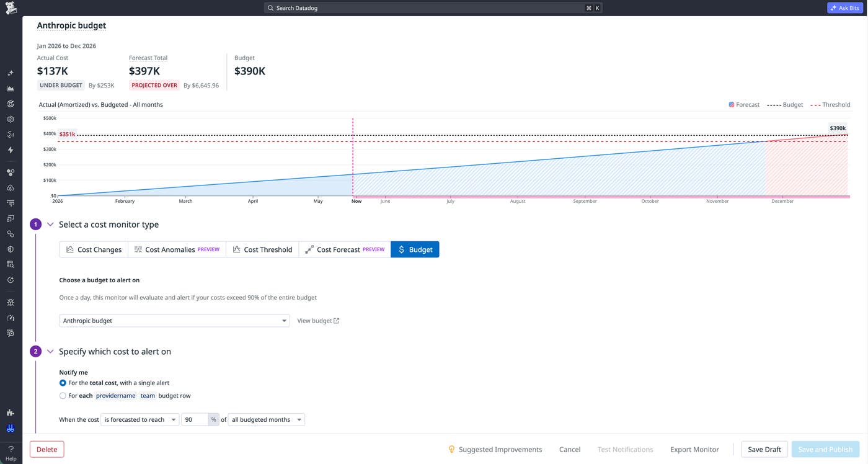The image size is (868, 464).
Task: Click the $390k budget label on chart
Action: [838, 128]
